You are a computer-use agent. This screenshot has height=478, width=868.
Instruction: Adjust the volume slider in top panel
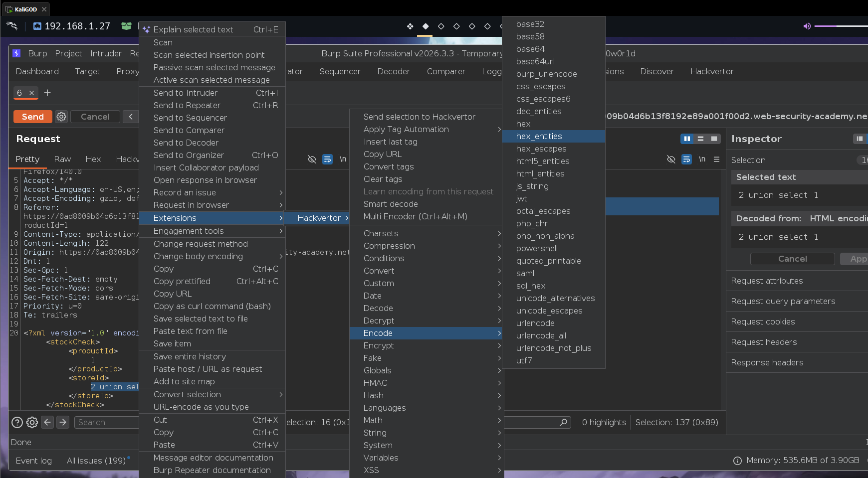pyautogui.click(x=841, y=26)
